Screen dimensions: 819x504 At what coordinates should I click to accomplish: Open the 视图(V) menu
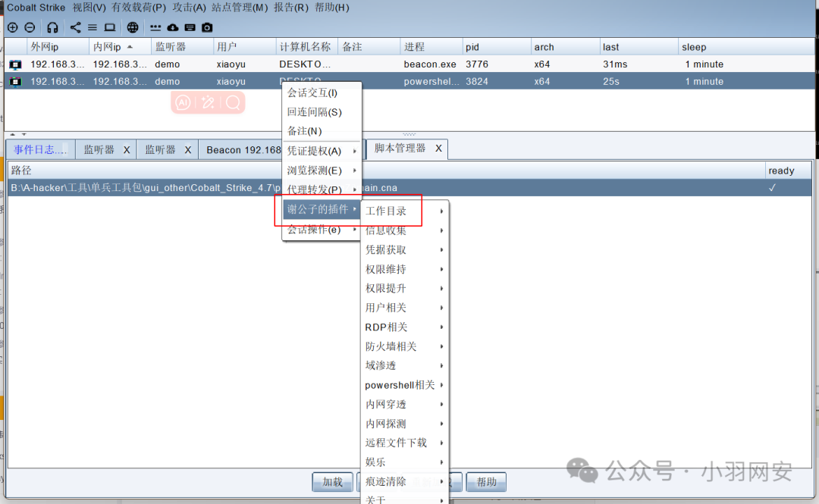[x=89, y=8]
